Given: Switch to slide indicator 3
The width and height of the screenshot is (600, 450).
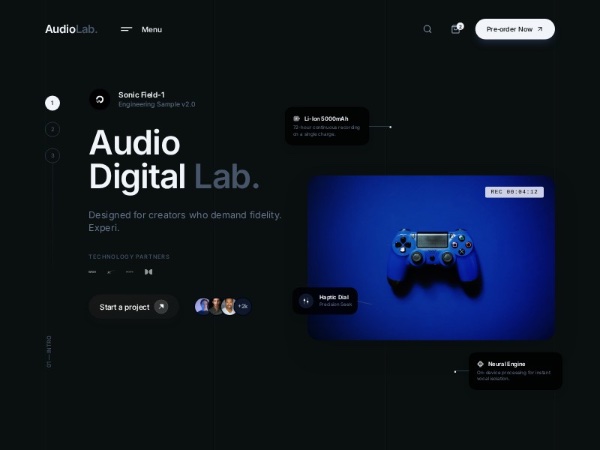Looking at the screenshot, I should click(52, 155).
